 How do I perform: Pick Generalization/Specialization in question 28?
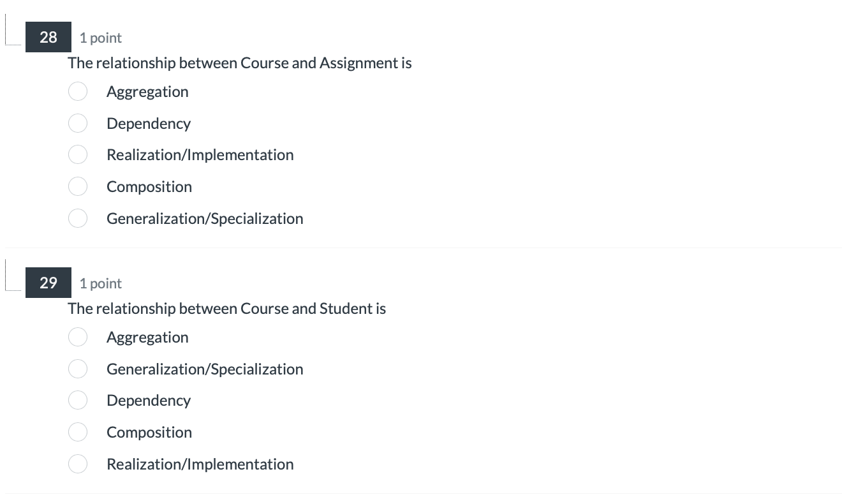(78, 218)
